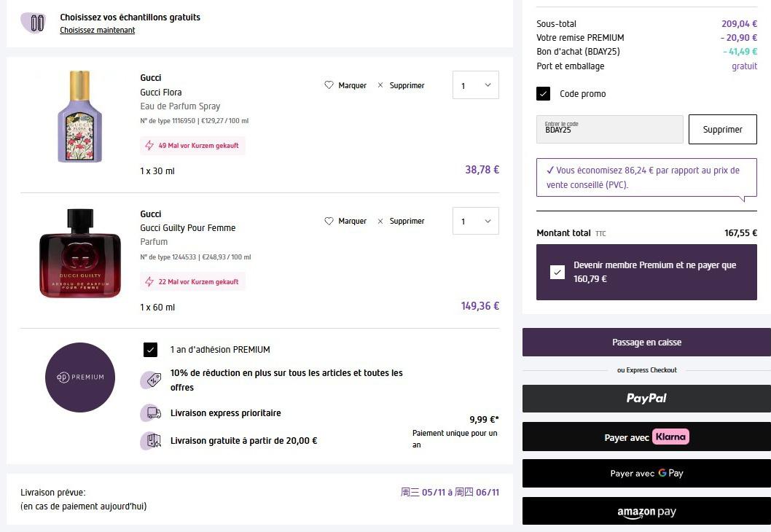Open the quantity dropdown for Gucci Flora
The image size is (771, 532).
476,85
